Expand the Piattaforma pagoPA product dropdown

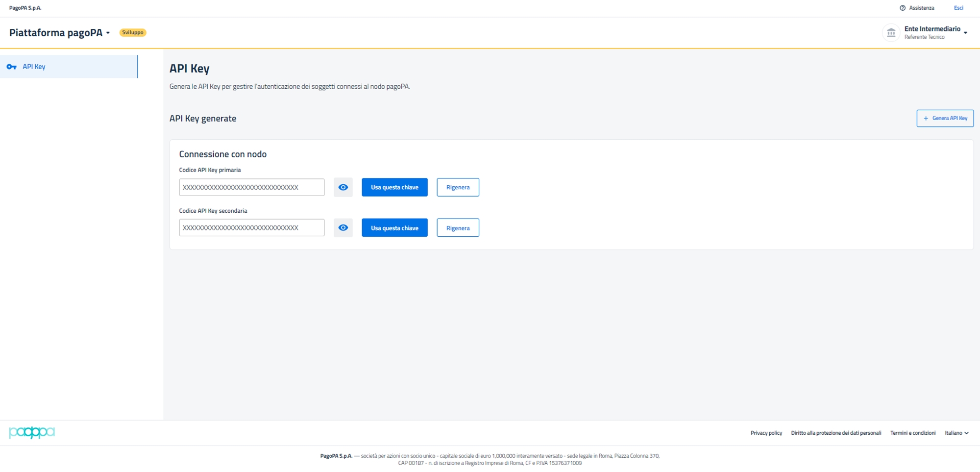pos(108,33)
